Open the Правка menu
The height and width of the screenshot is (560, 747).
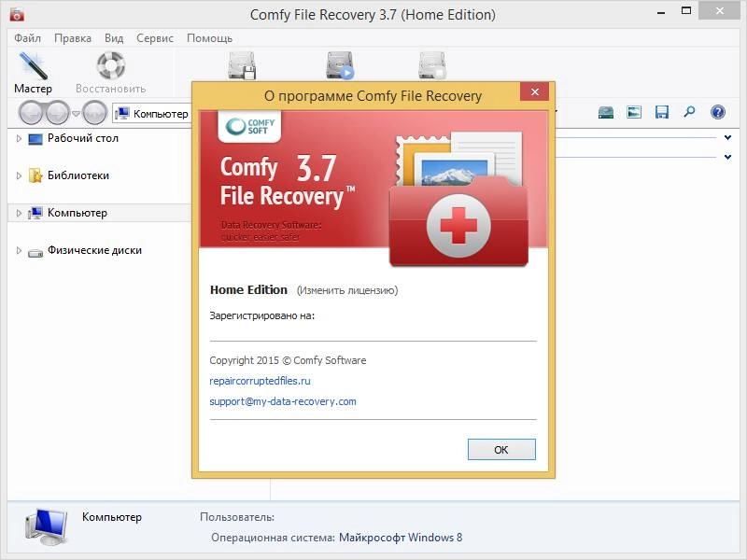(73, 38)
